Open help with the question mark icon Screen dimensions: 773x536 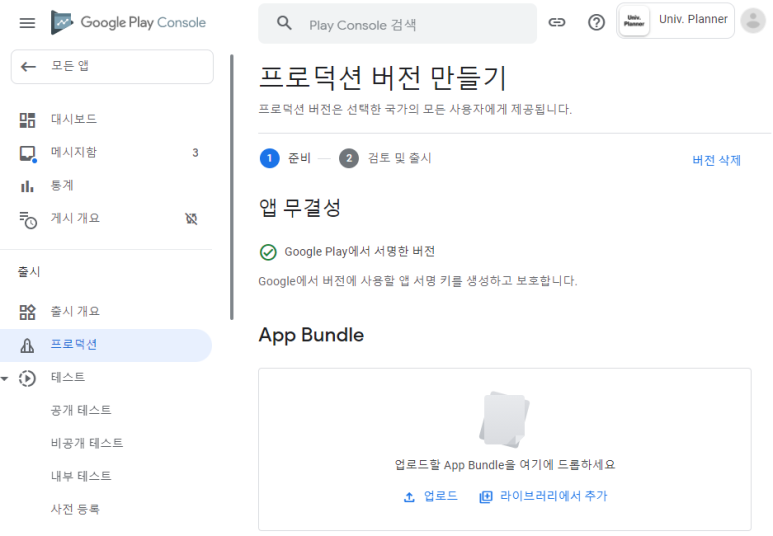click(596, 22)
